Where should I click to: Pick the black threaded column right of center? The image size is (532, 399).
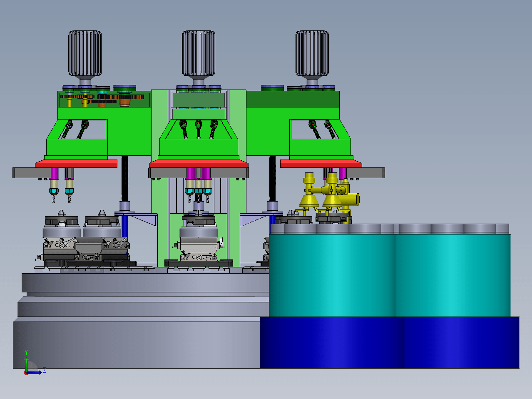point(273,179)
